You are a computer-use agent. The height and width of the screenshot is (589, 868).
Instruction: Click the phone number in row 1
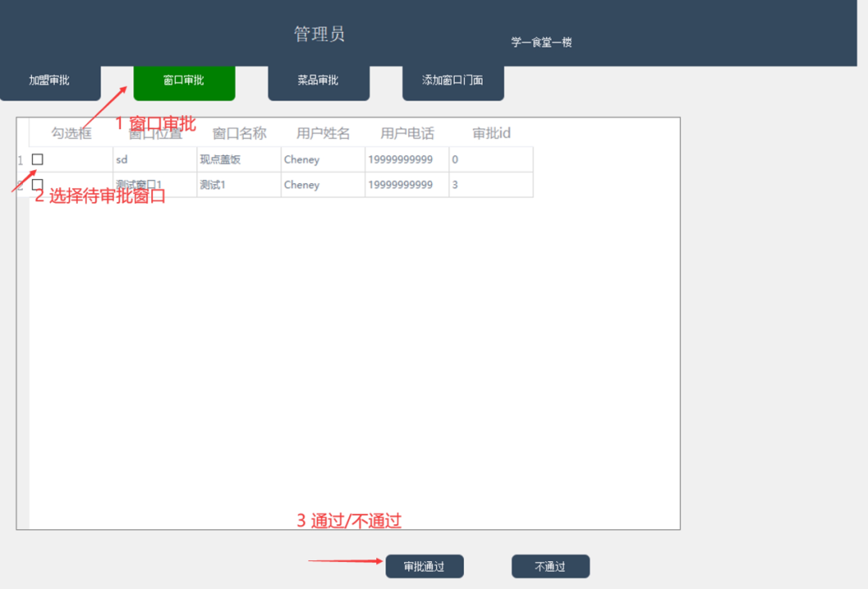[400, 160]
